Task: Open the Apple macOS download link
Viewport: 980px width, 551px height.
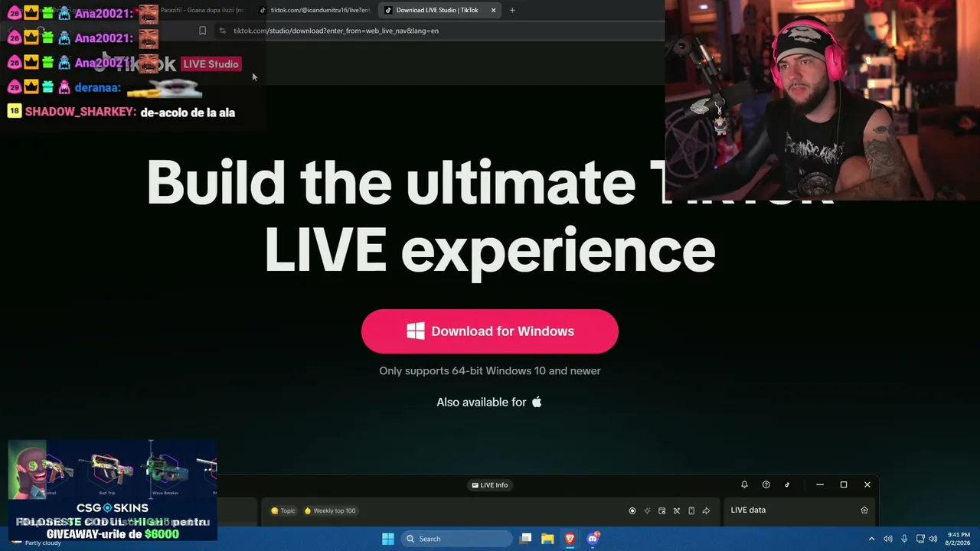Action: coord(537,402)
